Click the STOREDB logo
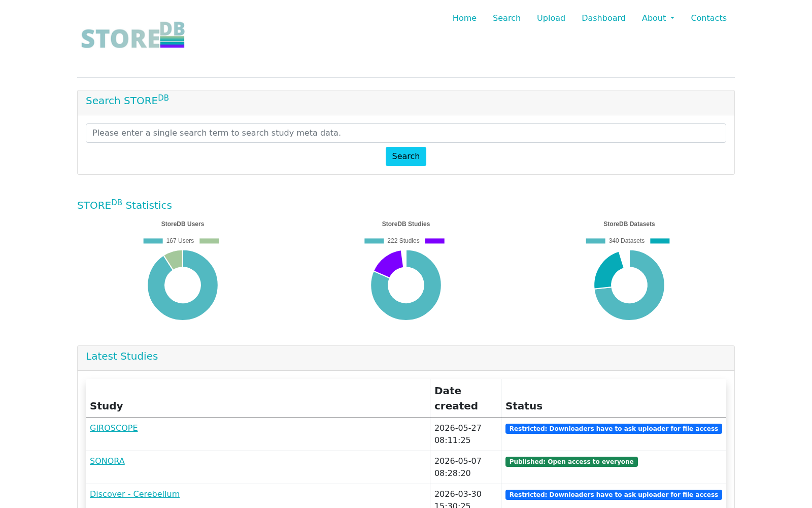 coord(133,35)
